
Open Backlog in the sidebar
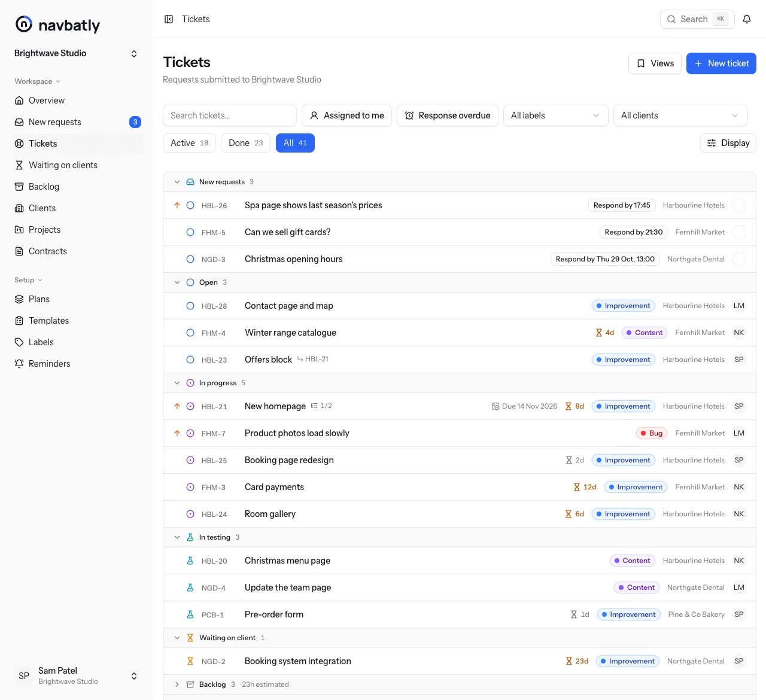(x=77, y=187)
